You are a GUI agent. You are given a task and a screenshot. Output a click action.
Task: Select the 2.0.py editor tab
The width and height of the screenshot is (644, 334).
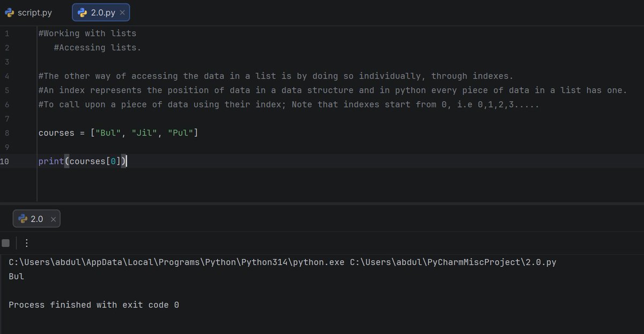click(x=101, y=12)
